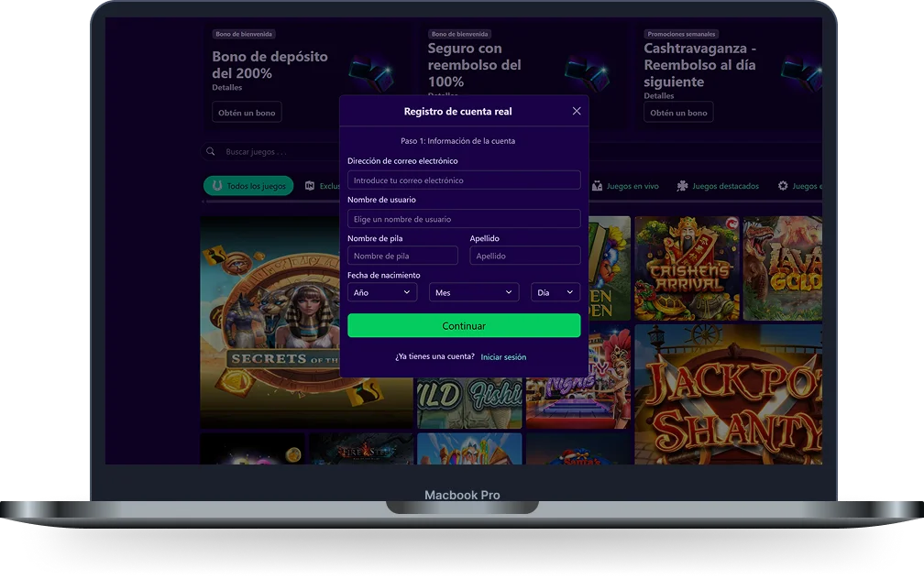The height and width of the screenshot is (579, 924).
Task: Click Obtén un bono under Cashtravaganza
Action: coord(678,113)
